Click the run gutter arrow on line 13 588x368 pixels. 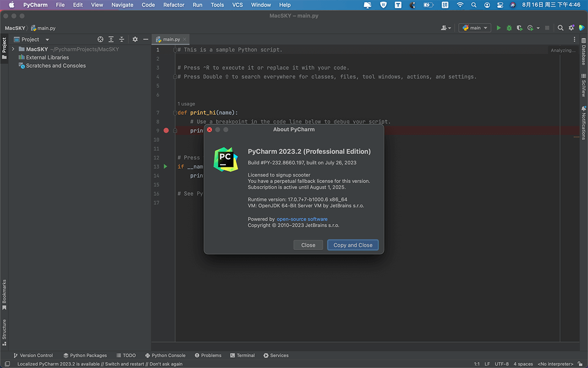(x=166, y=166)
